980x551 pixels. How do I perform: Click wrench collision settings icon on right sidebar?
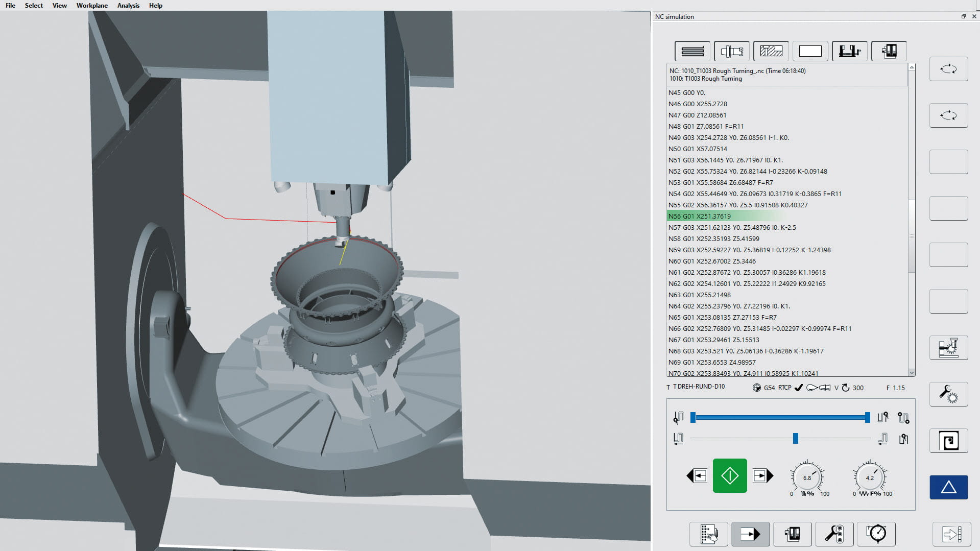coord(948,394)
